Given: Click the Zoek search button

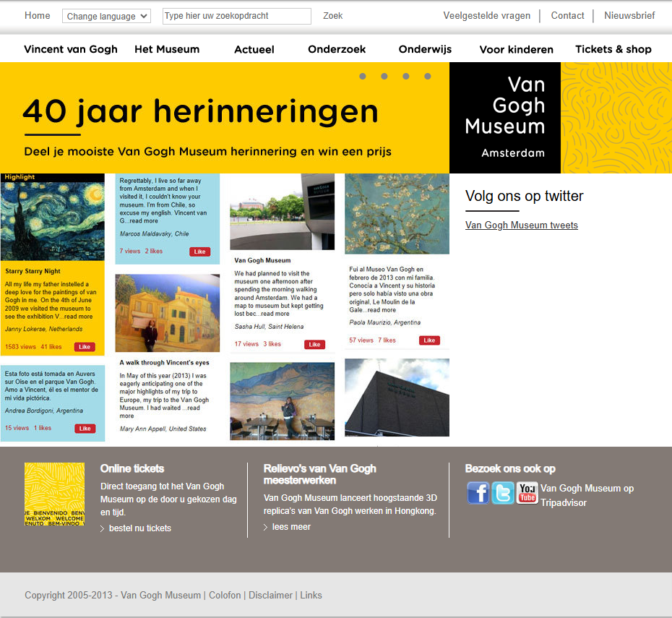Looking at the screenshot, I should point(332,15).
